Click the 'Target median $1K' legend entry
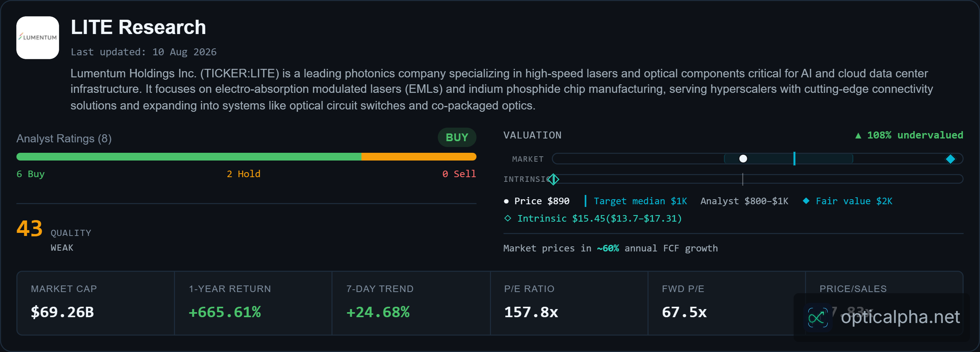 pos(636,201)
